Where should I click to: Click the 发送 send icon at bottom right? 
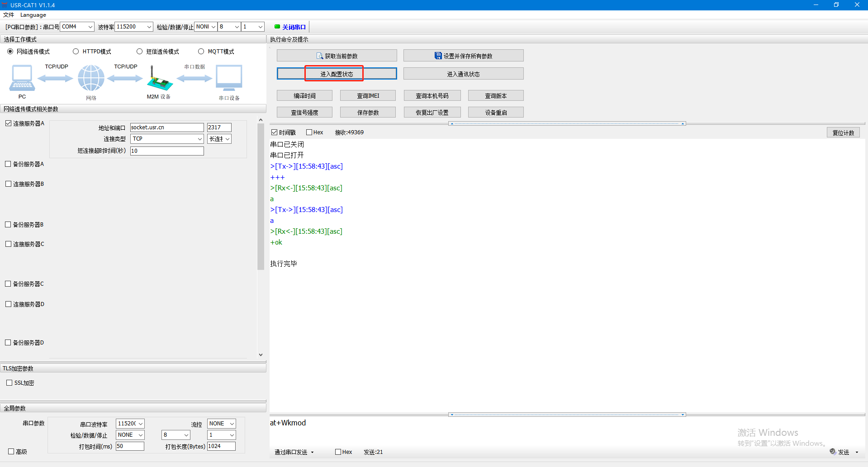coord(833,452)
